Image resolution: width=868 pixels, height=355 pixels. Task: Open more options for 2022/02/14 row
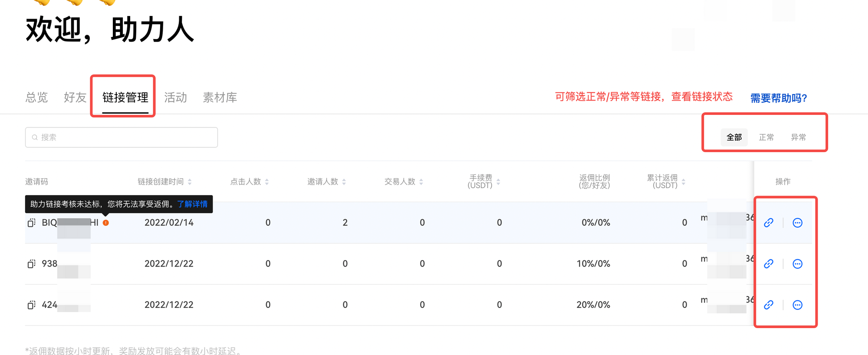798,223
